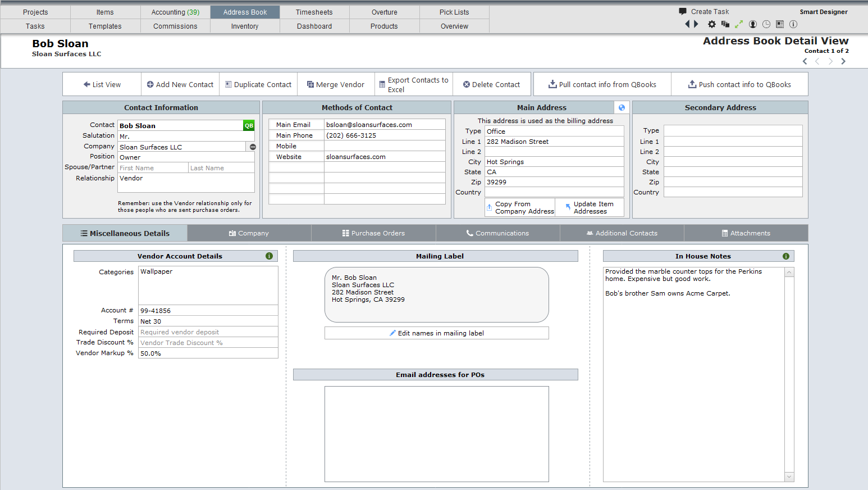
Task: Switch to the Company tab
Action: (x=249, y=233)
